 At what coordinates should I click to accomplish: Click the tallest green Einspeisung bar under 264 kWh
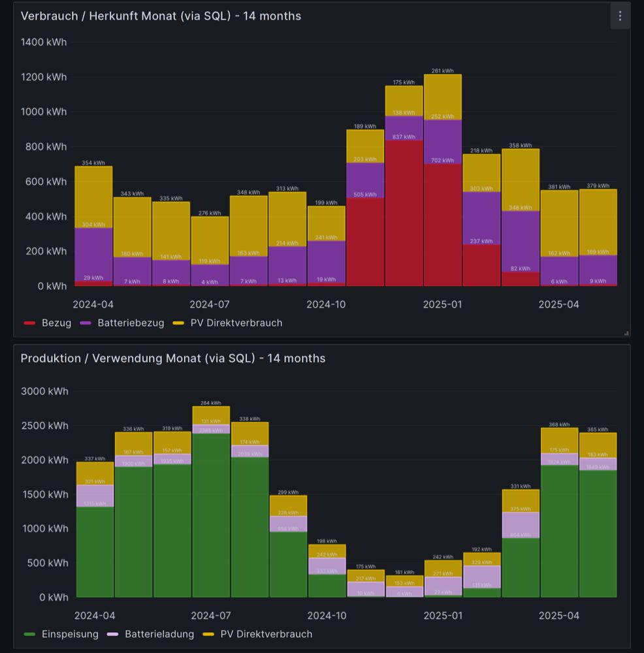(211, 516)
